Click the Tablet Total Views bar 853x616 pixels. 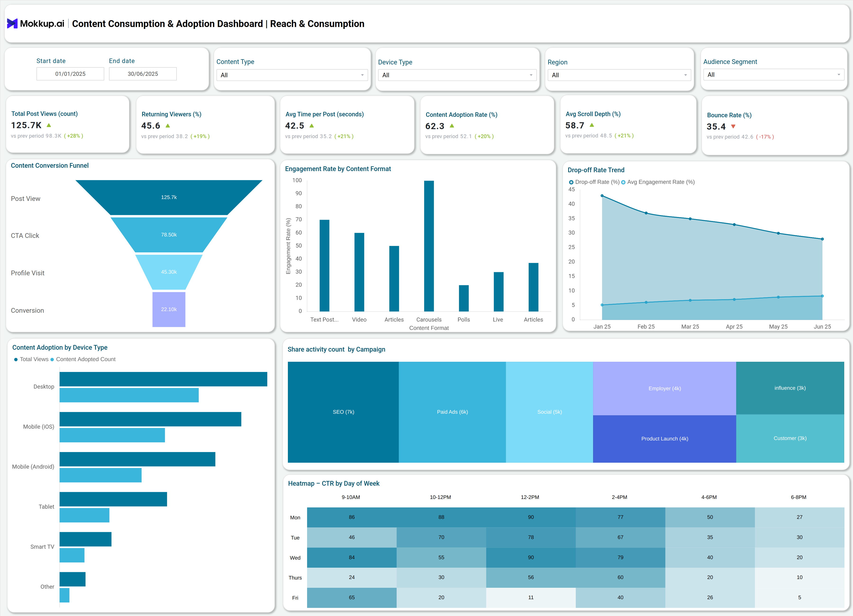(x=113, y=499)
